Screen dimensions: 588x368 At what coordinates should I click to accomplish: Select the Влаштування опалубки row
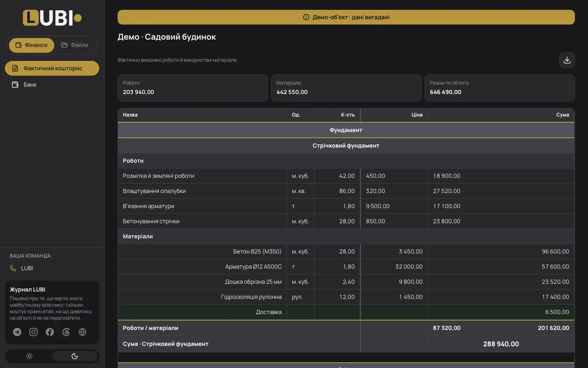[x=346, y=191]
